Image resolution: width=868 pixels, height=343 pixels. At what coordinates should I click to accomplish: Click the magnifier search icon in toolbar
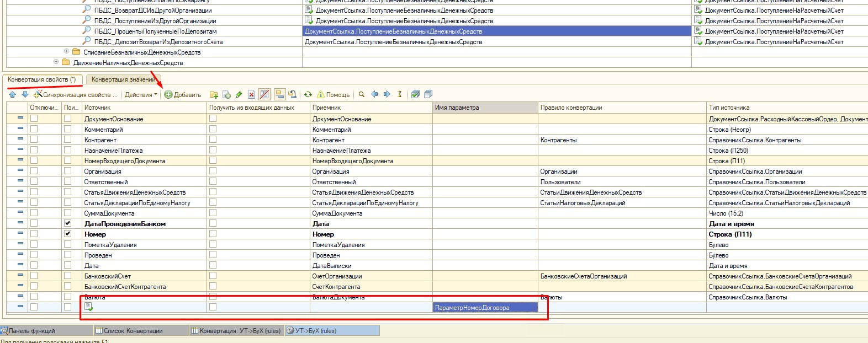click(362, 94)
